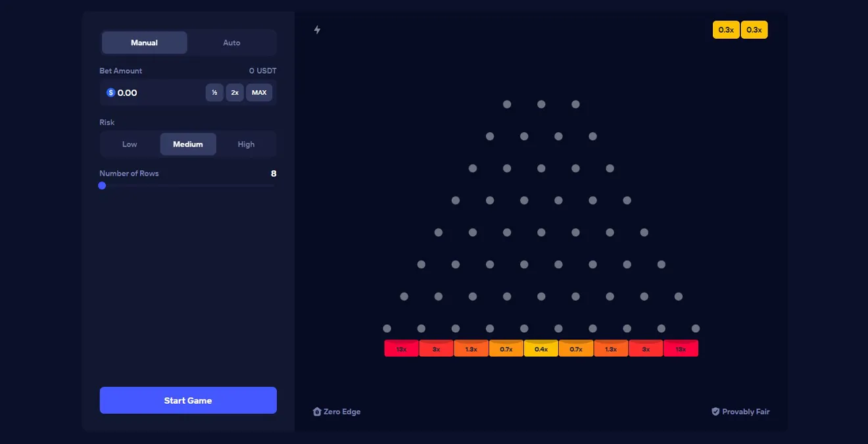The width and height of the screenshot is (868, 444).
Task: Select the High risk option
Action: coord(246,144)
